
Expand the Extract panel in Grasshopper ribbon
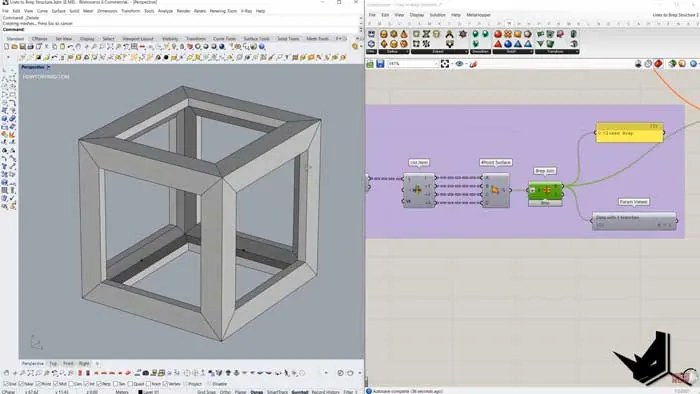point(439,52)
